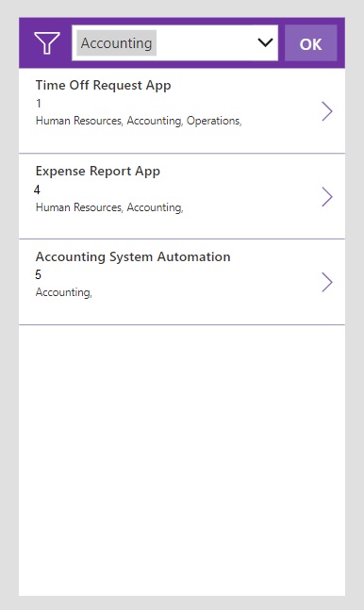
Task: Click empty white area below the list
Action: pos(182,459)
